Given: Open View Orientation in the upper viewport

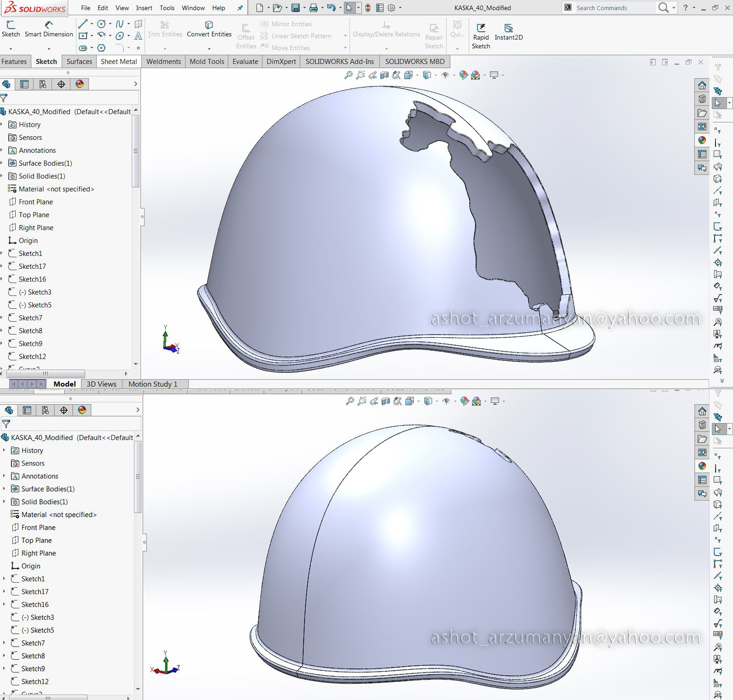Looking at the screenshot, I should click(x=408, y=75).
